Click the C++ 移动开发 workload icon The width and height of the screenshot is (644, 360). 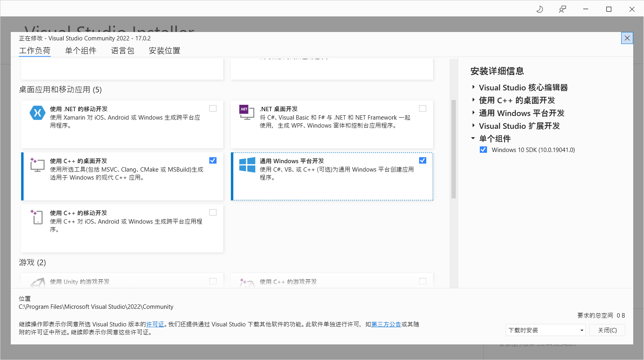click(x=37, y=217)
